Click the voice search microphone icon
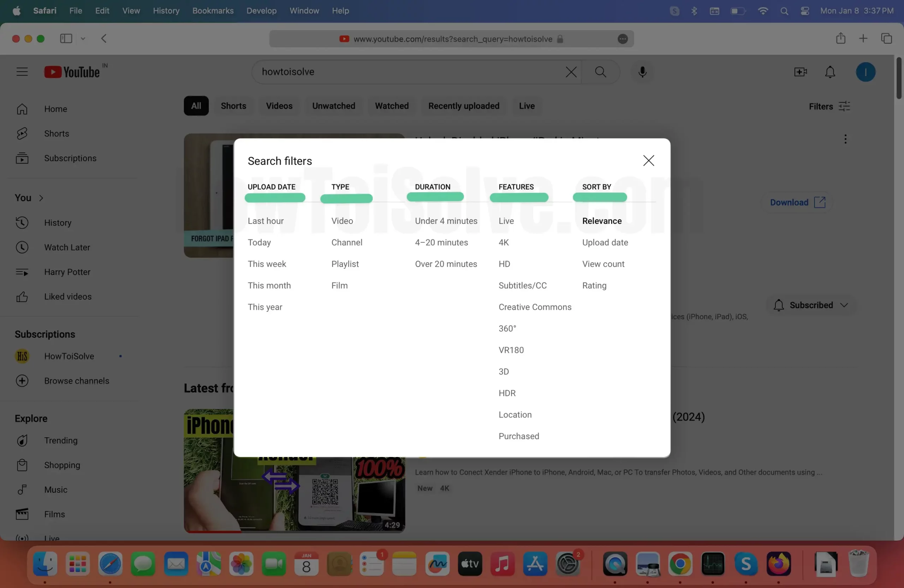The height and width of the screenshot is (588, 904). point(642,72)
